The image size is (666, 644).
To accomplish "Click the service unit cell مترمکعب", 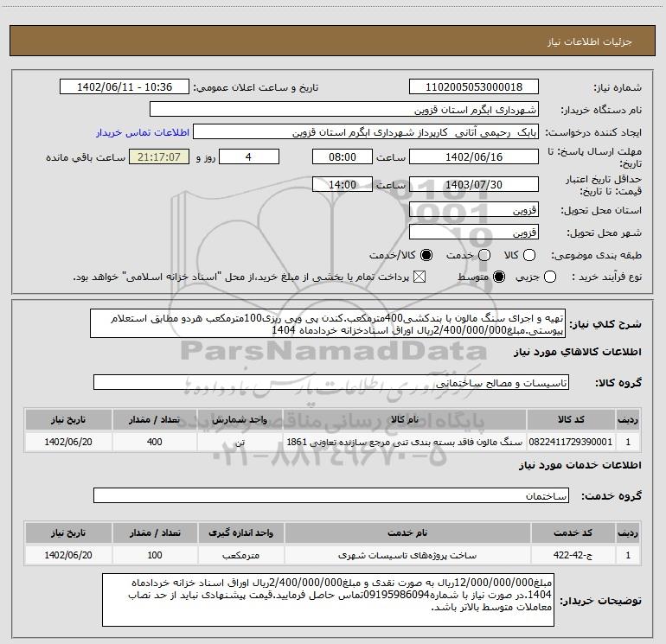I will click(240, 555).
